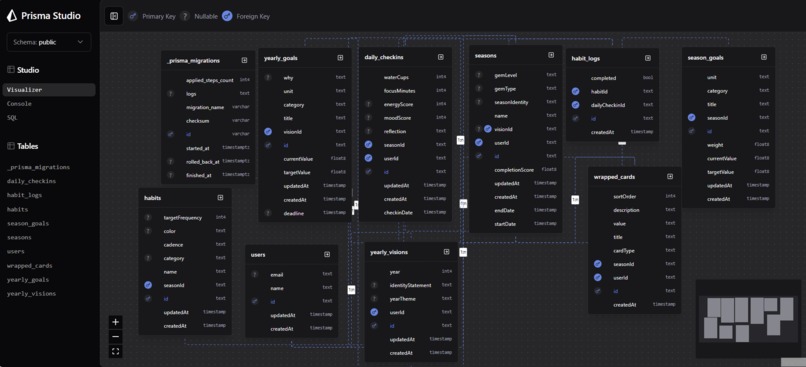Click userId foreign key icon in wrapped_cards

tap(598, 278)
